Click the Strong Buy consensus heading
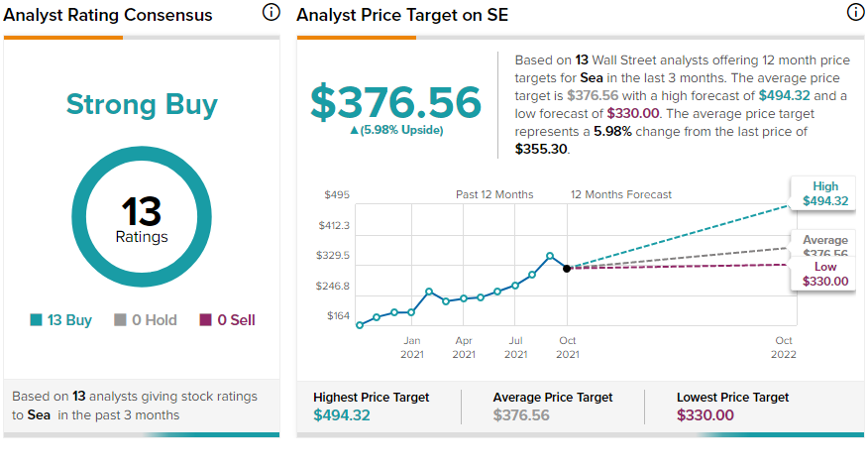Viewport: 868px width, 469px height. (142, 105)
